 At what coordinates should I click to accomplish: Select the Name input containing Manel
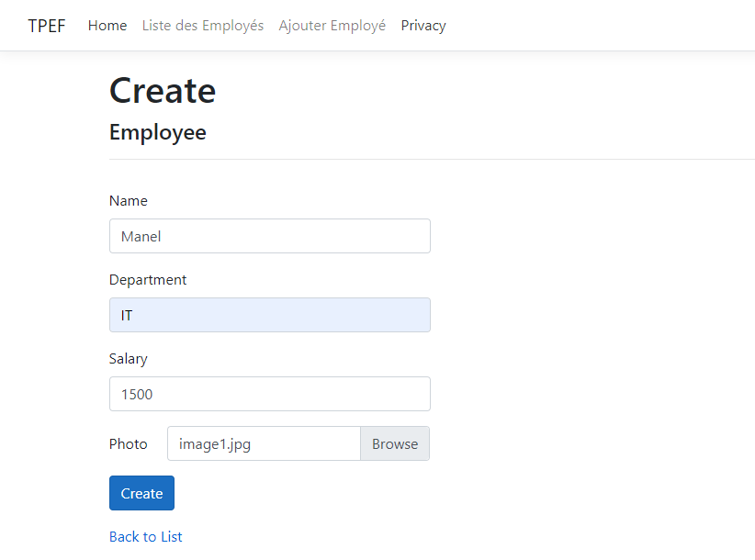coord(269,236)
